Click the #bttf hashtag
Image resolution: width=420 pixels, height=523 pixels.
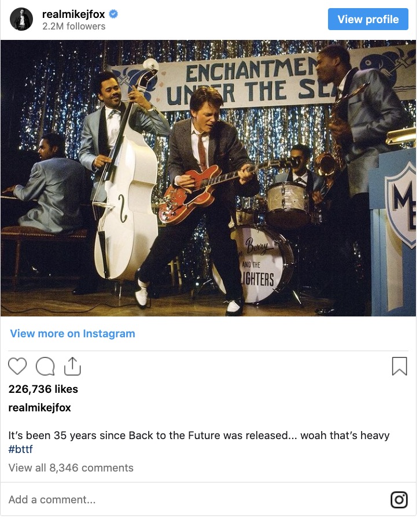20,449
